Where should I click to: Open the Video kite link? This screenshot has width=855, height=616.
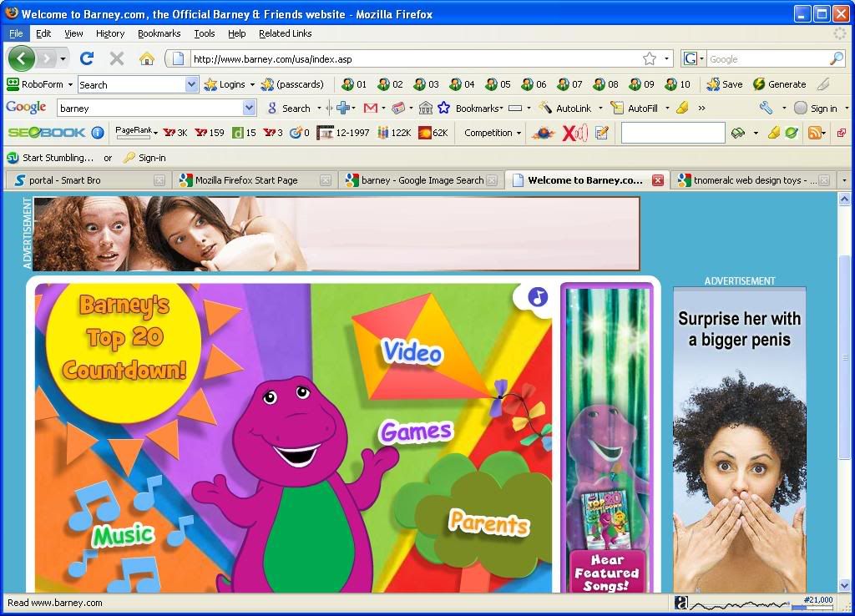412,351
